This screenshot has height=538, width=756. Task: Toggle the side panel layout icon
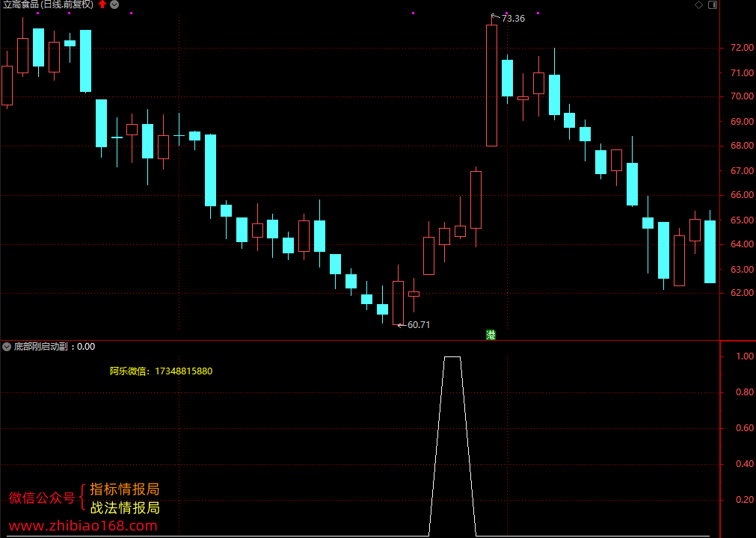713,4
